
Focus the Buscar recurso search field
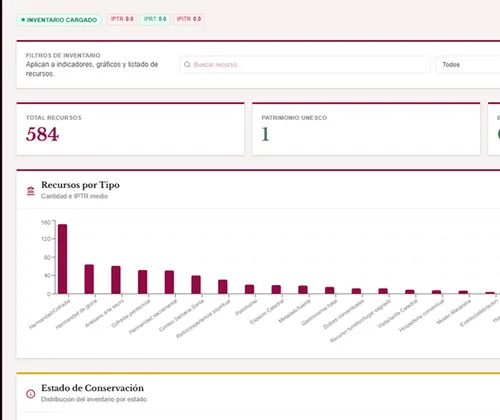tap(305, 64)
